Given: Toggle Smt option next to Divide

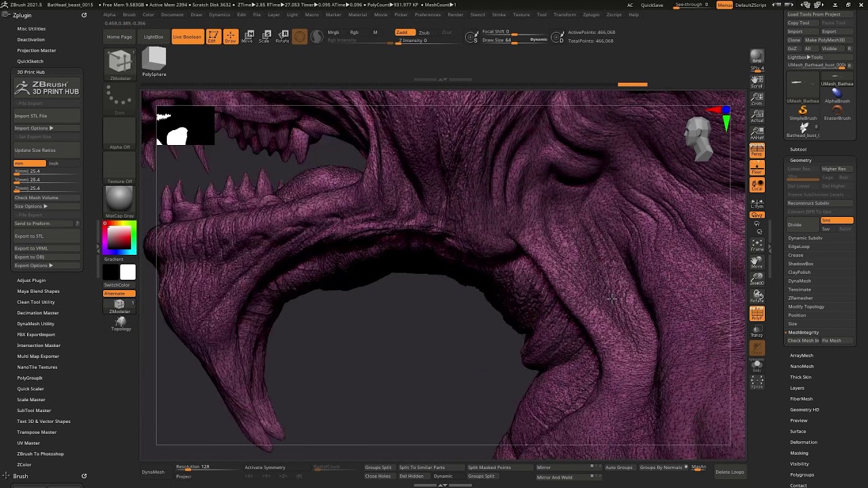Looking at the screenshot, I should 837,220.
